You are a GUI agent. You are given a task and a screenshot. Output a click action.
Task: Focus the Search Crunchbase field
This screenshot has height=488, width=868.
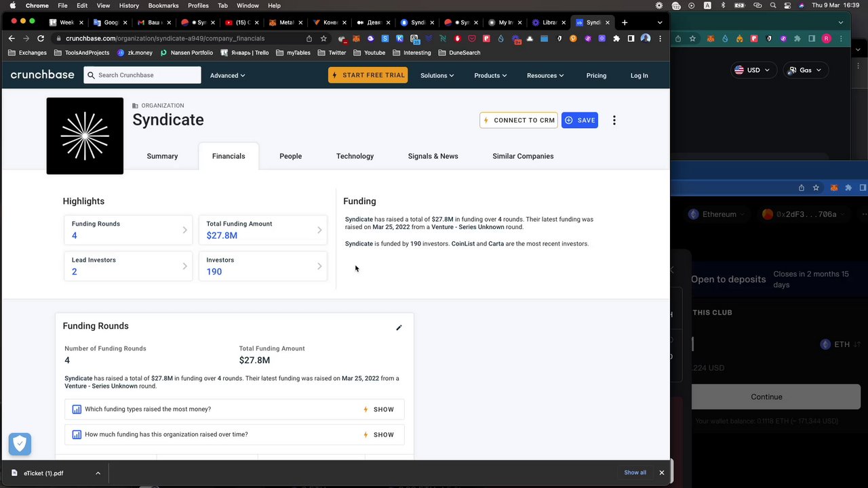pos(142,75)
